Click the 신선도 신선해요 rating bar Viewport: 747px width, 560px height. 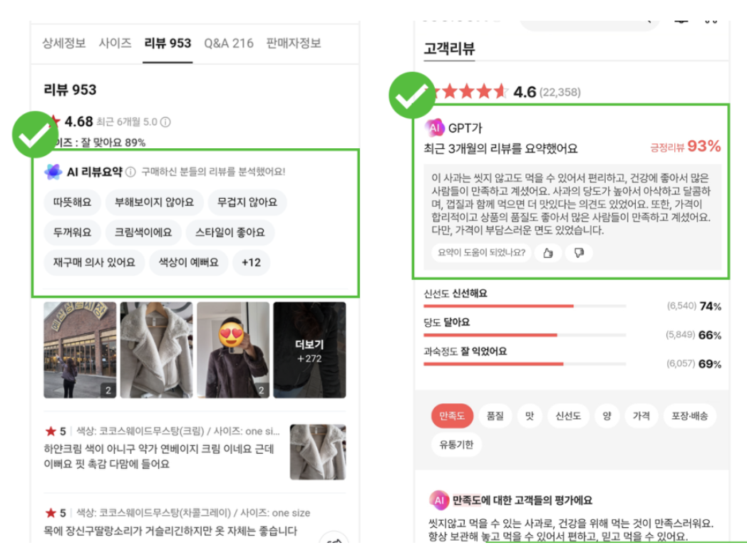click(524, 306)
